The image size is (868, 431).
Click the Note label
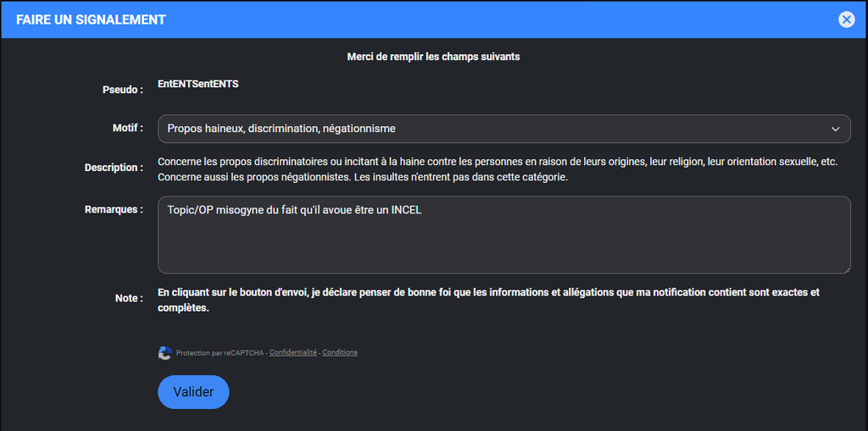pos(129,298)
